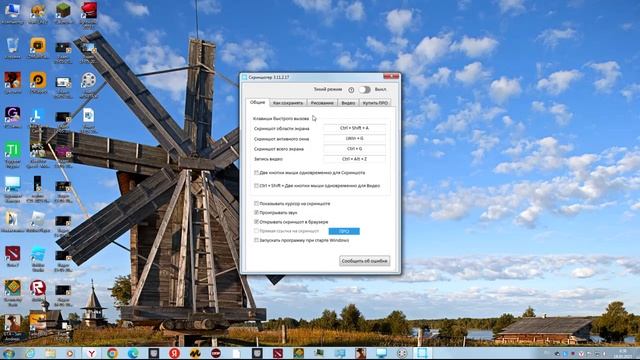The image size is (640, 360).
Task: Launch Minecraft grass block desktop icon
Action: pos(63,12)
